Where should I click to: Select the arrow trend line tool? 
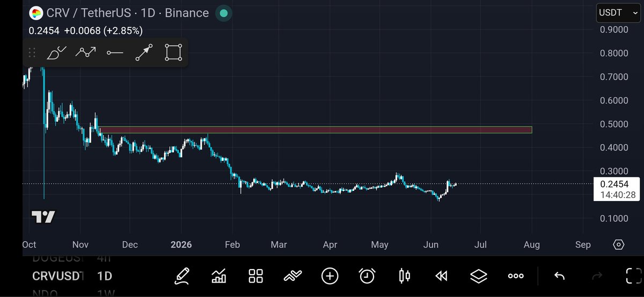tap(144, 53)
